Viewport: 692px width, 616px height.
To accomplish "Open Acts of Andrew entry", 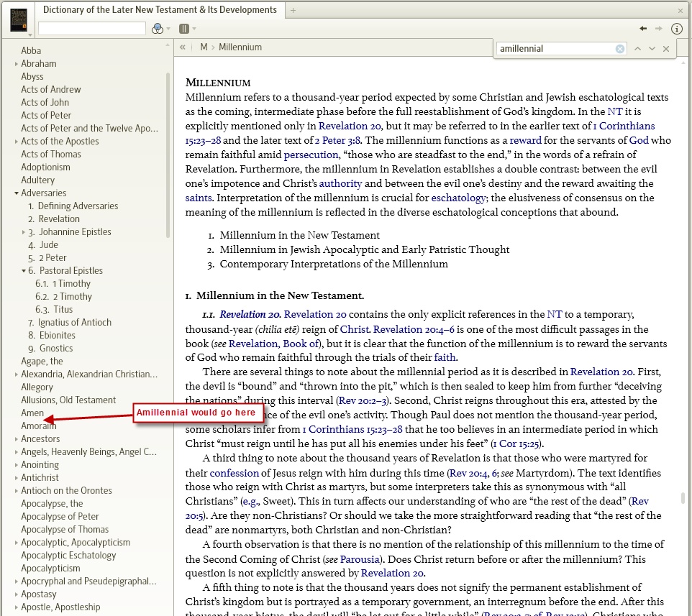I will coord(51,90).
